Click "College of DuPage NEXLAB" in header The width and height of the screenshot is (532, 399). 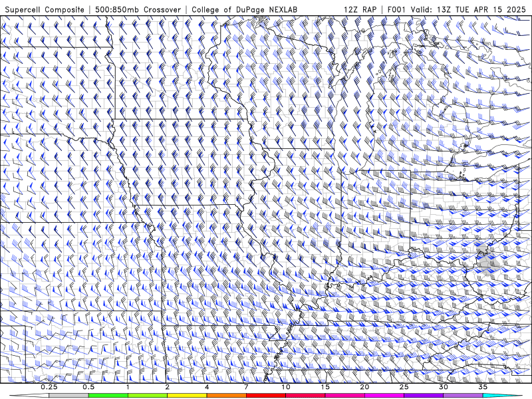244,9
